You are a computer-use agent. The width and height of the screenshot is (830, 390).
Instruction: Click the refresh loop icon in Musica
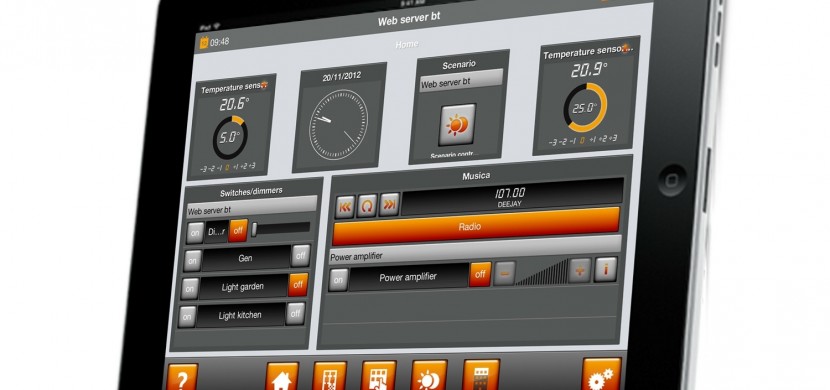tap(367, 205)
